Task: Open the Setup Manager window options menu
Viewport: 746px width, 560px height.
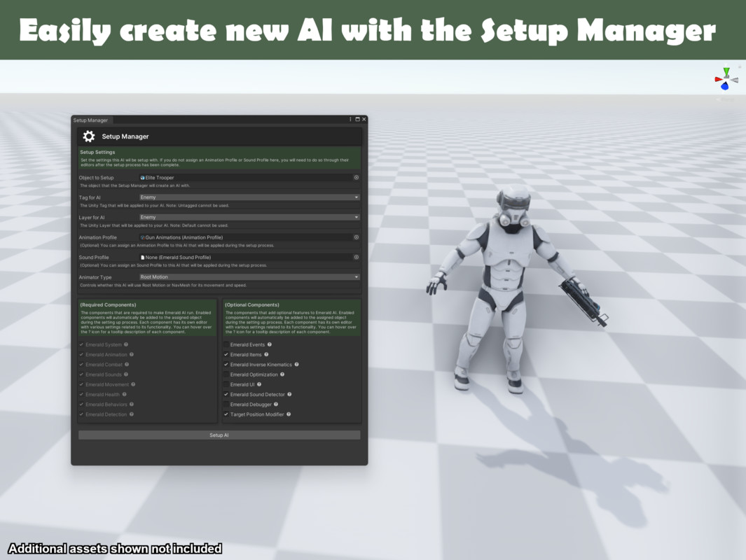Action: (x=351, y=119)
